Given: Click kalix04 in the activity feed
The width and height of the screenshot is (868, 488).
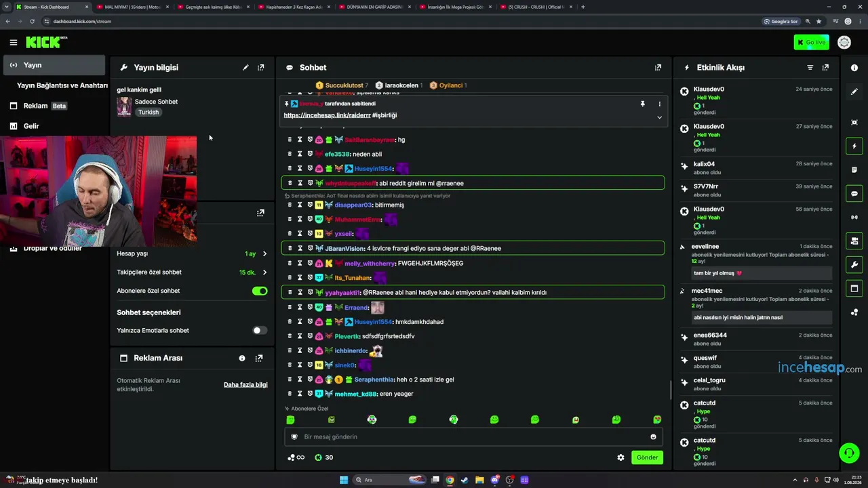Looking at the screenshot, I should [704, 164].
